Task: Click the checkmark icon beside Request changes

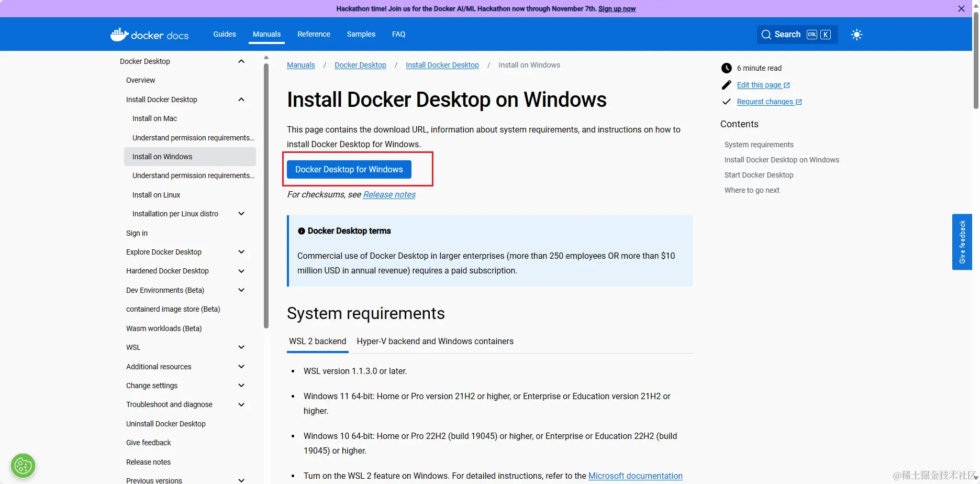Action: coord(726,102)
